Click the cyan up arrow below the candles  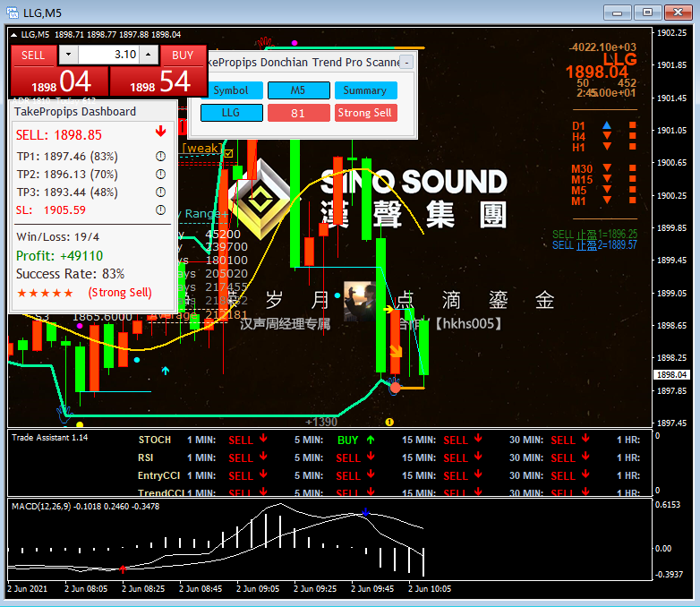click(x=166, y=371)
